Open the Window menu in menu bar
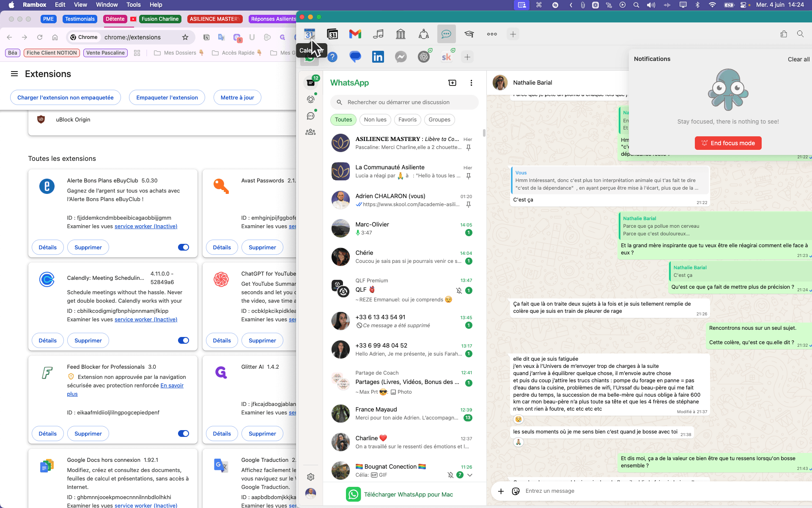The height and width of the screenshot is (508, 812). [x=107, y=5]
